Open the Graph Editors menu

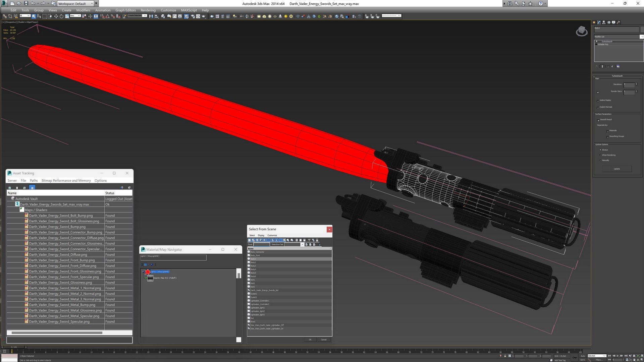click(x=125, y=10)
